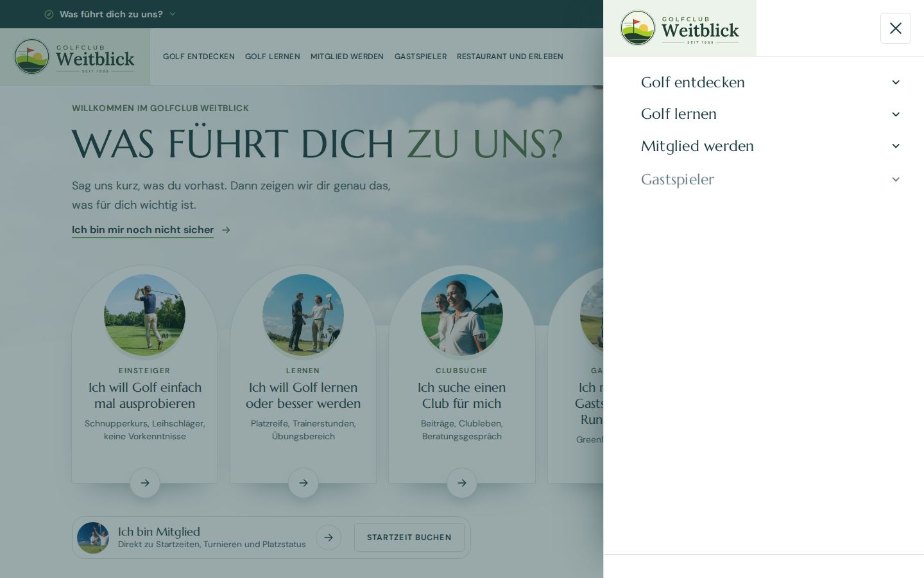Click 'Ich will Golf lernen oder besser werden' title
Image resolution: width=924 pixels, height=578 pixels.
click(x=304, y=396)
